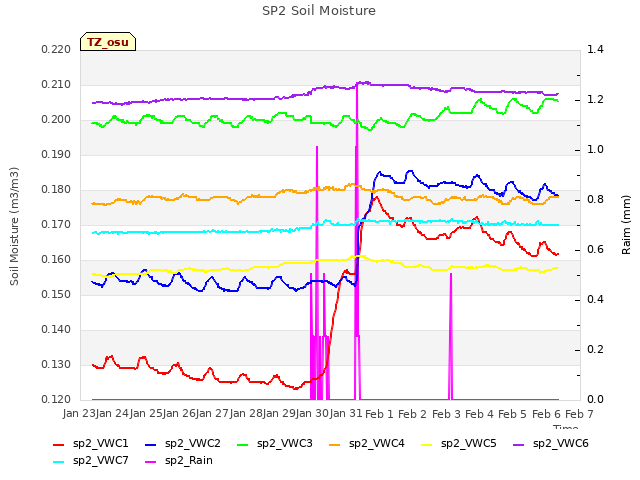Viewport: 640px width, 480px height.
Task: Click the 0.0 right axis tick label
Action: (x=595, y=400)
